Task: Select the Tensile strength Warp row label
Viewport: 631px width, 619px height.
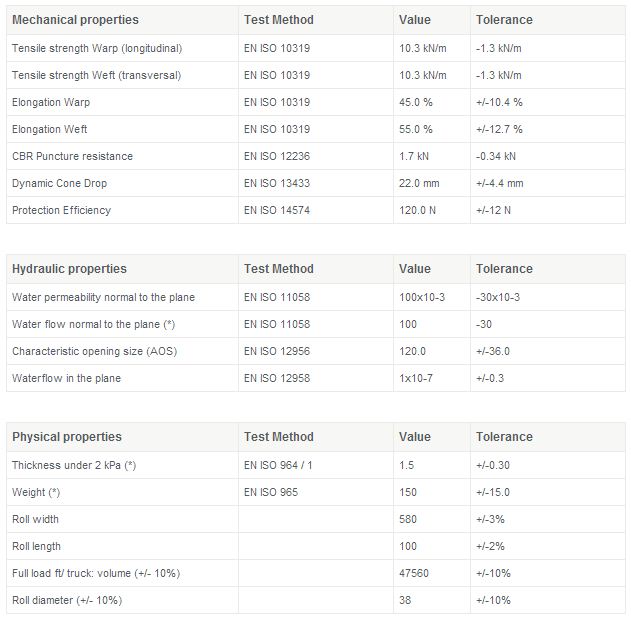Action: [x=96, y=48]
